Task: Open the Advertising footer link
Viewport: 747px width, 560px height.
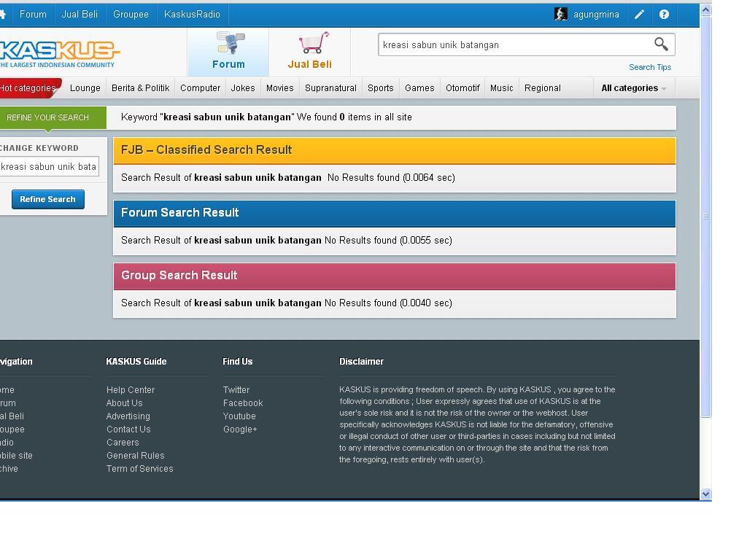Action: click(x=128, y=416)
